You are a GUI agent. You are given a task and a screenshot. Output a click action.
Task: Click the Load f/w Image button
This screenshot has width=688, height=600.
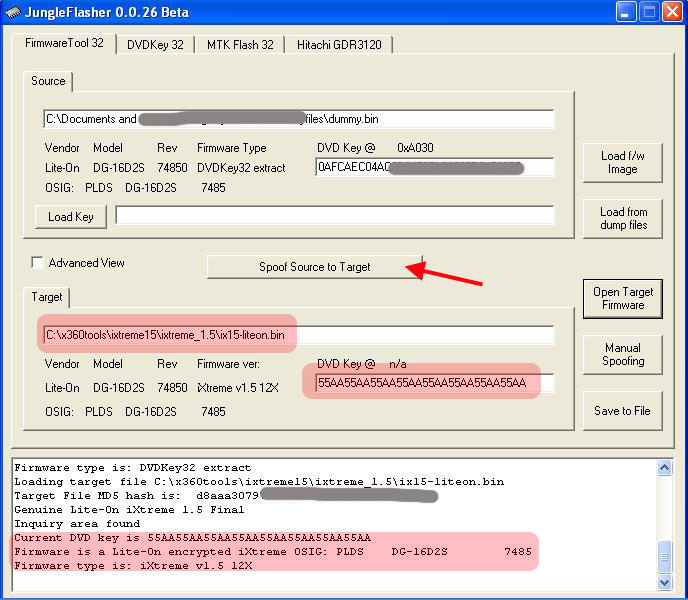click(622, 162)
